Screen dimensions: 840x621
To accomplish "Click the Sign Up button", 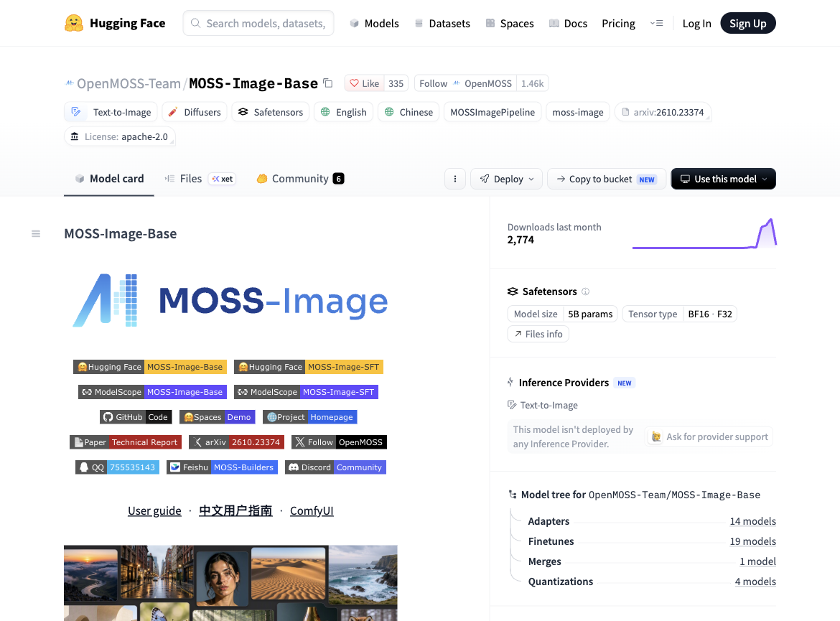I will 748,23.
